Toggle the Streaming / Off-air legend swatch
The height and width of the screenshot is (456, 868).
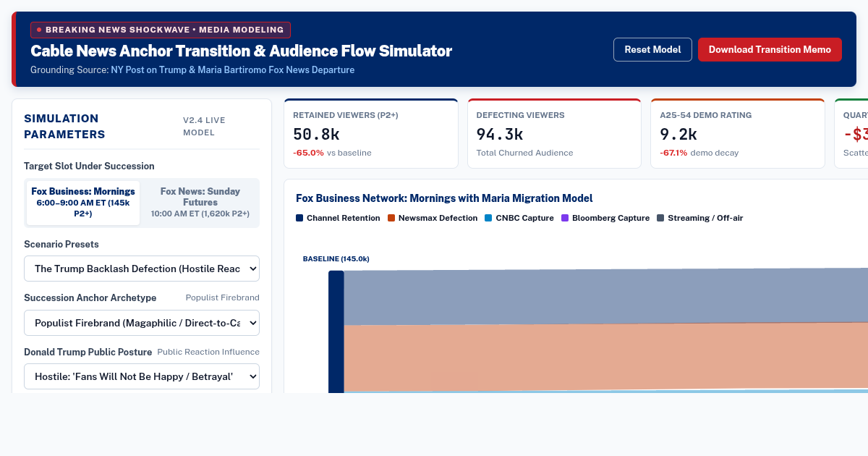[x=660, y=218]
